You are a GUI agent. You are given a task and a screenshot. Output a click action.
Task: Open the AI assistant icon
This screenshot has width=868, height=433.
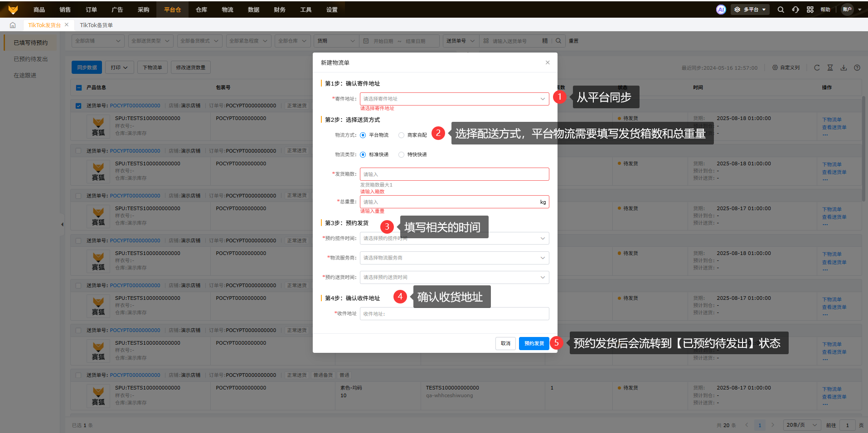click(721, 10)
